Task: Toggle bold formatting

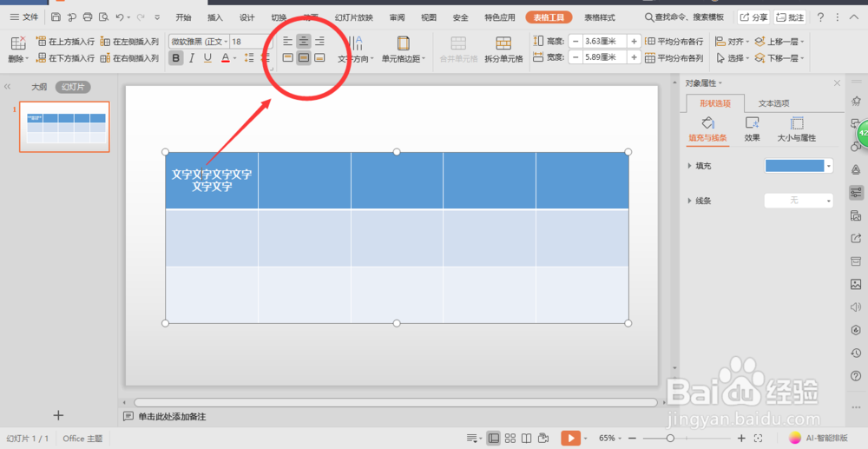Action: 175,57
